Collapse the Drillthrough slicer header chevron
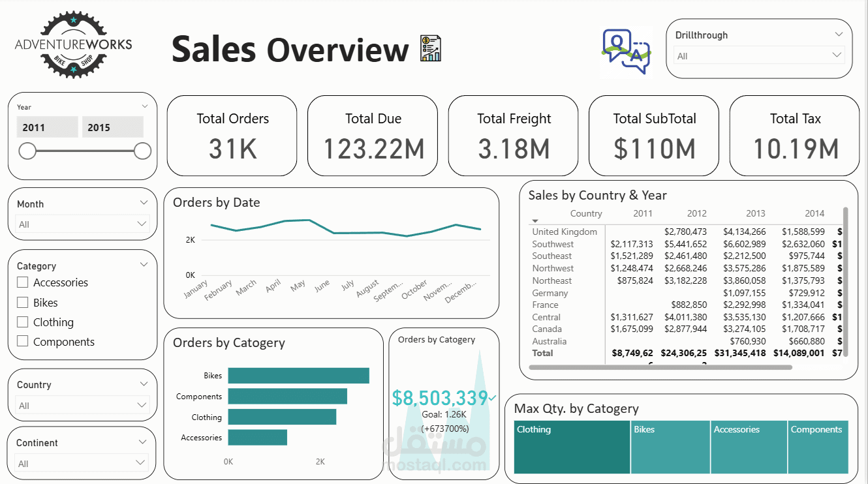 (x=839, y=35)
